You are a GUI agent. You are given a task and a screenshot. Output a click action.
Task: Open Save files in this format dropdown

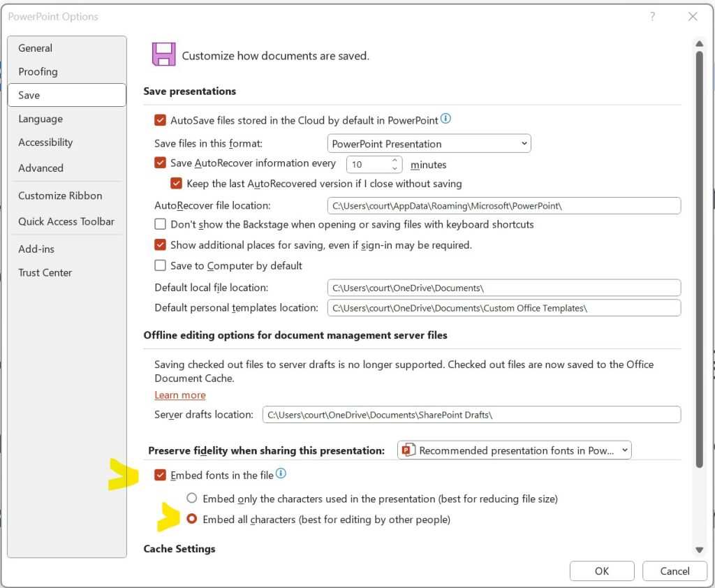(x=429, y=143)
